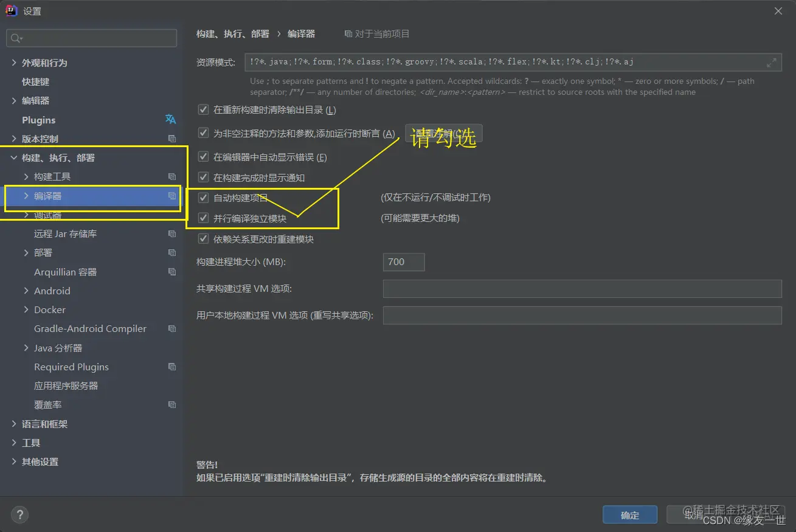Collapse the 构建、执行、部署 section
Image resolution: width=796 pixels, height=532 pixels.
tap(13, 157)
